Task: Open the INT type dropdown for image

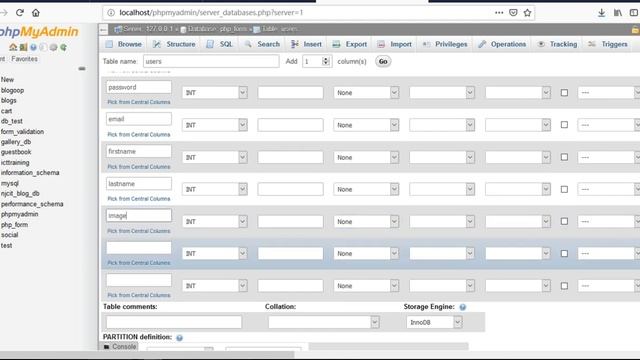Action: click(215, 221)
